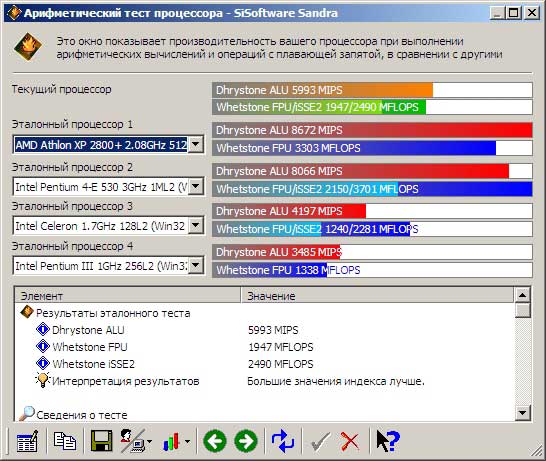Click the Текущий процессор label

pos(62,89)
